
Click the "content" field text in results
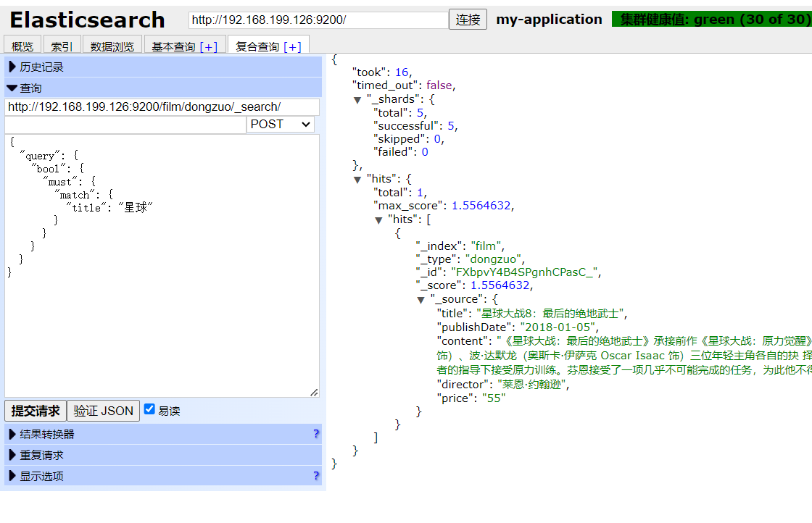coord(624,356)
